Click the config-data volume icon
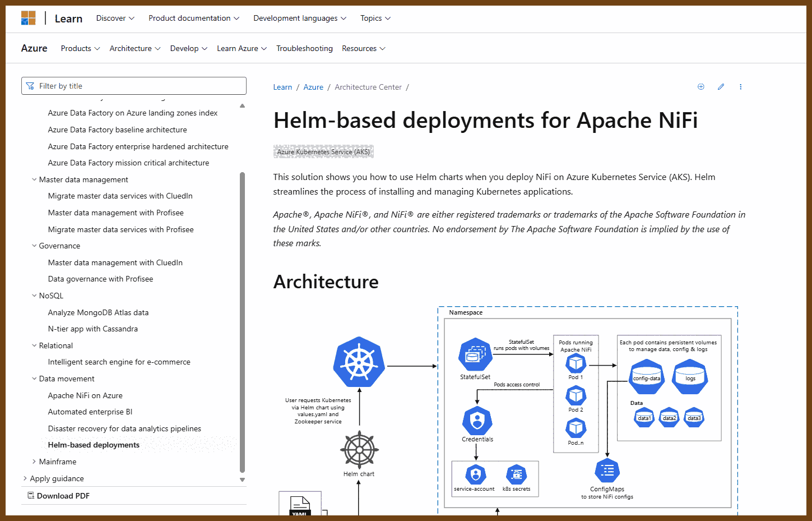The height and width of the screenshot is (521, 812). [647, 377]
